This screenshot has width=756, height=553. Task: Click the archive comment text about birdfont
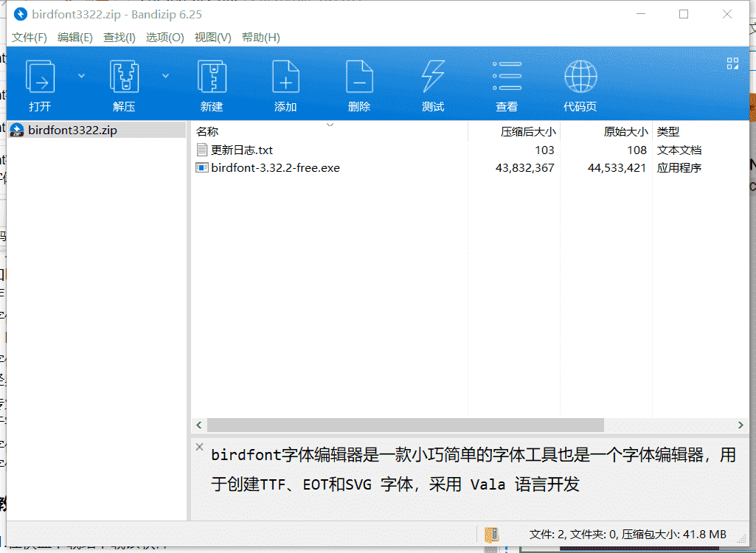tap(474, 470)
